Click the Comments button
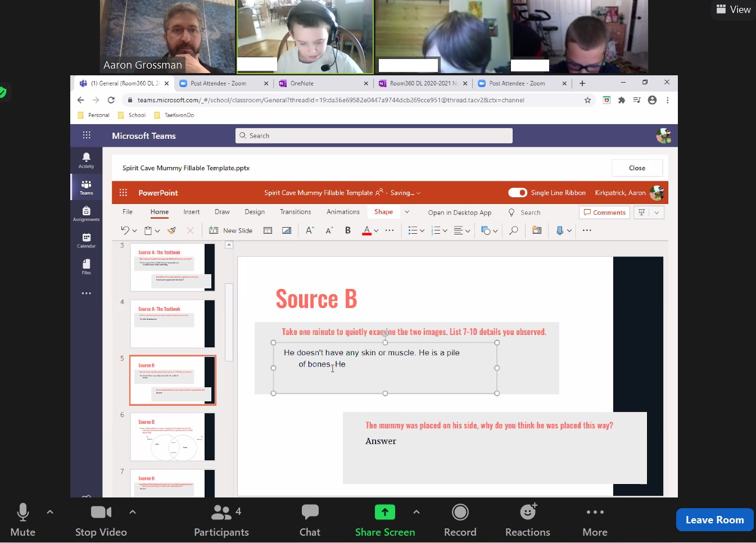 click(x=604, y=212)
